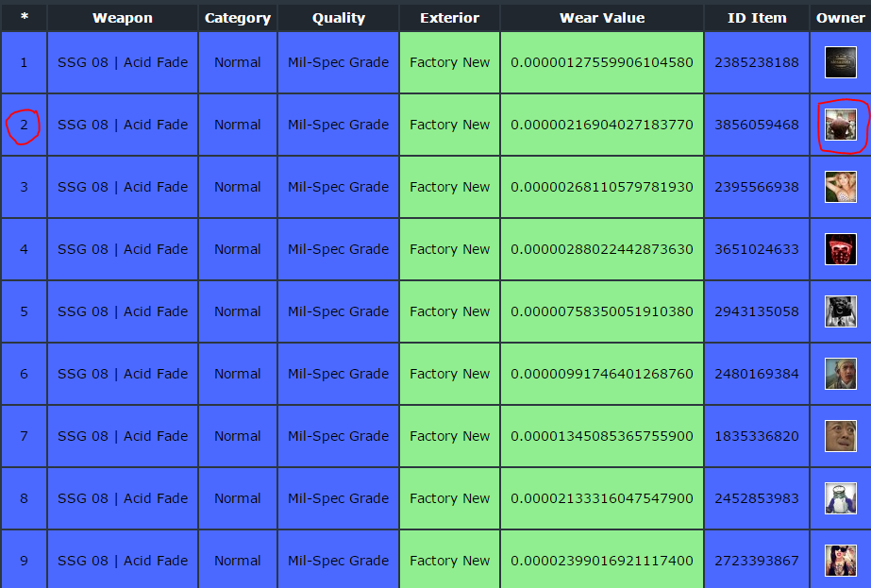Click Mil-Spec Grade in rank 4 row
871x588 pixels.
tap(338, 249)
